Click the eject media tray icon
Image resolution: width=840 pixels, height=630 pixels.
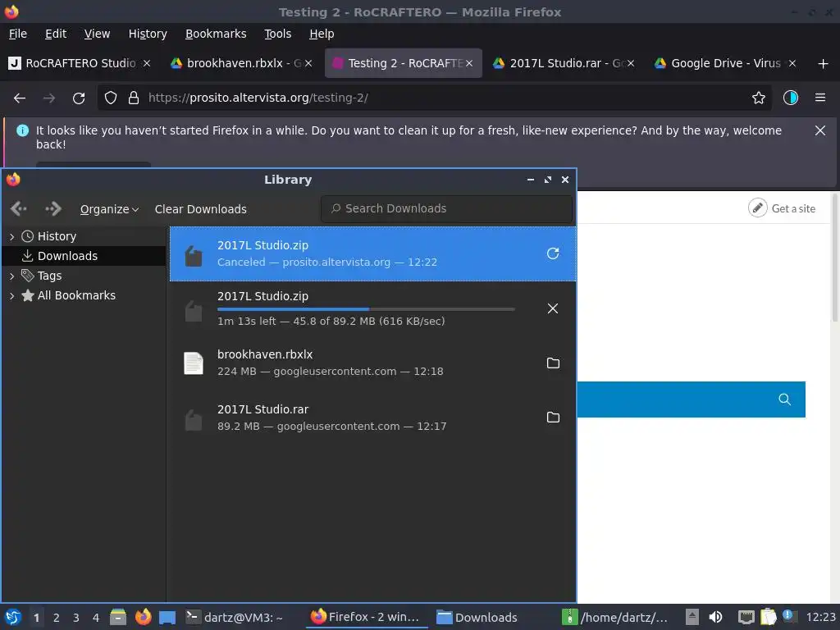tap(692, 617)
